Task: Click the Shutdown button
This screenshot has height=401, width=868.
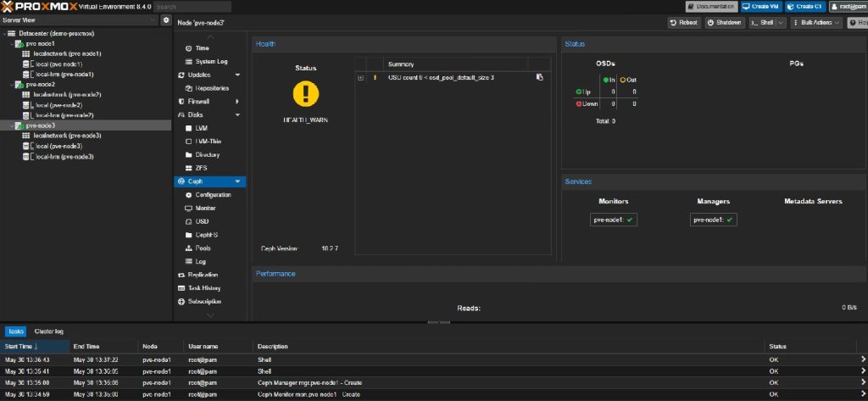Action: click(x=725, y=23)
